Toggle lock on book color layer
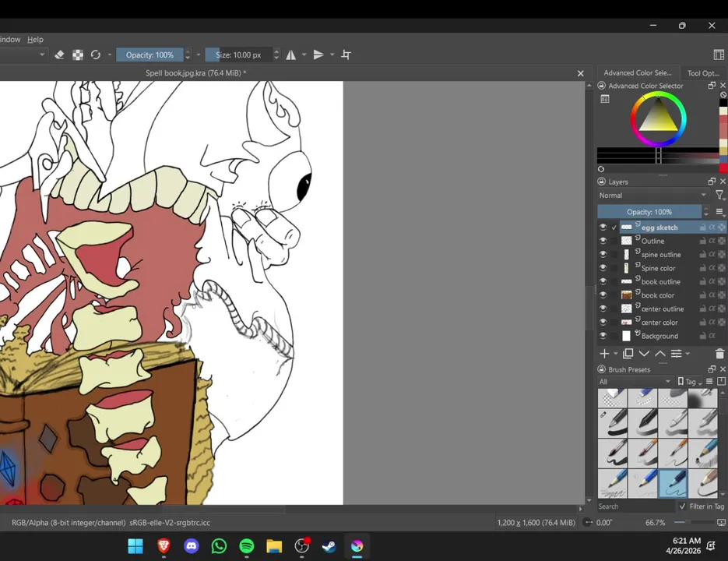Viewport: 728px width, 561px height. [x=703, y=295]
